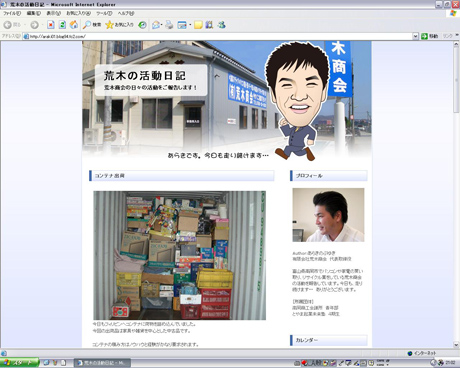Viewport: 460px width, 368px height.
Task: Click the page icon in address bar
Action: coord(26,36)
